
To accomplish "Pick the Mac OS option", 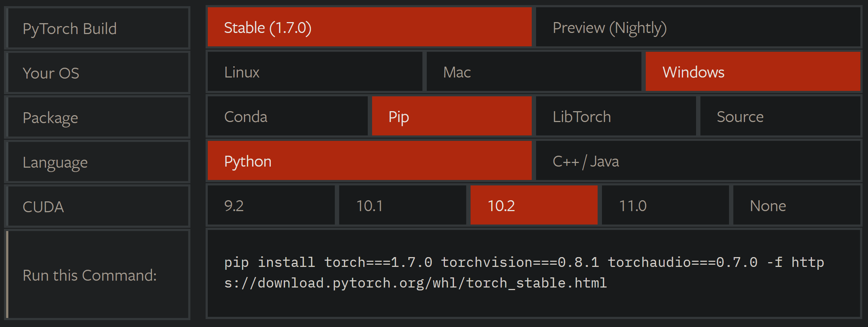I will (534, 72).
